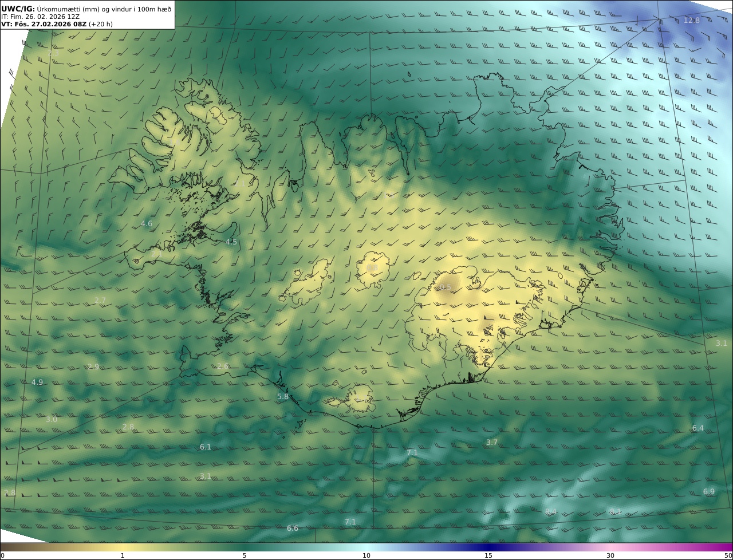The image size is (733, 560).
Task: Click the 3.0 value label
Action: pyautogui.click(x=52, y=420)
